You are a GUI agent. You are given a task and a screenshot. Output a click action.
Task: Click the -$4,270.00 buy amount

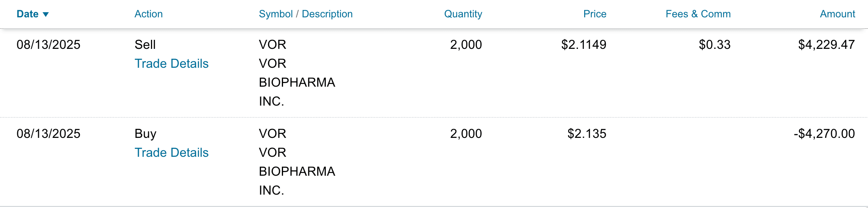824,134
